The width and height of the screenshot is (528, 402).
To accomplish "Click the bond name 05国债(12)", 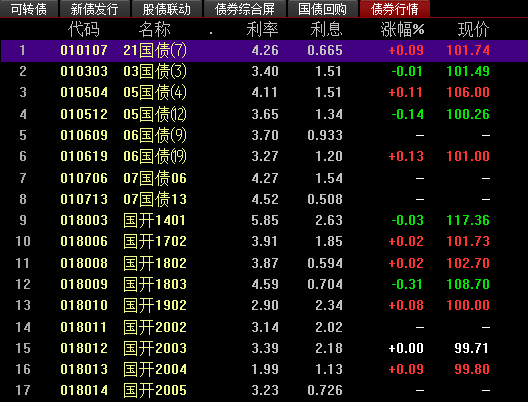I will click(x=155, y=114).
